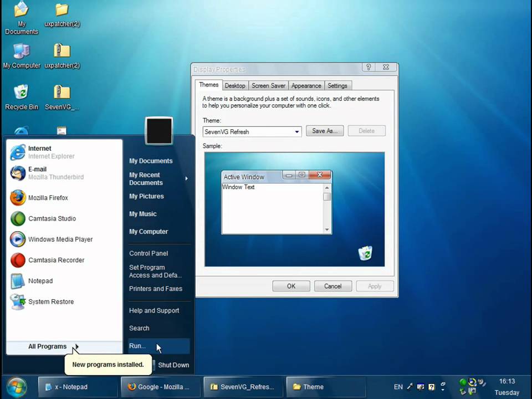The height and width of the screenshot is (399, 532).
Task: Click the Shut Down power icon
Action: tap(154, 365)
